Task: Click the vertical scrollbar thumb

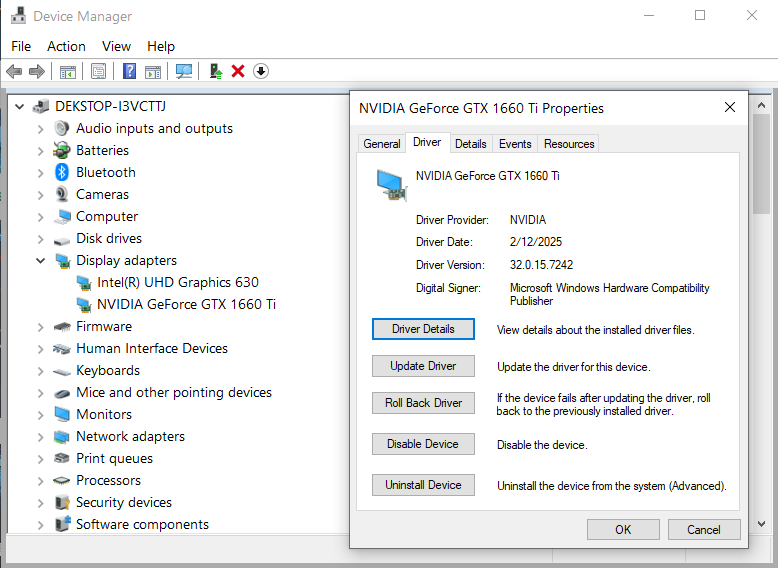Action: pos(761,164)
